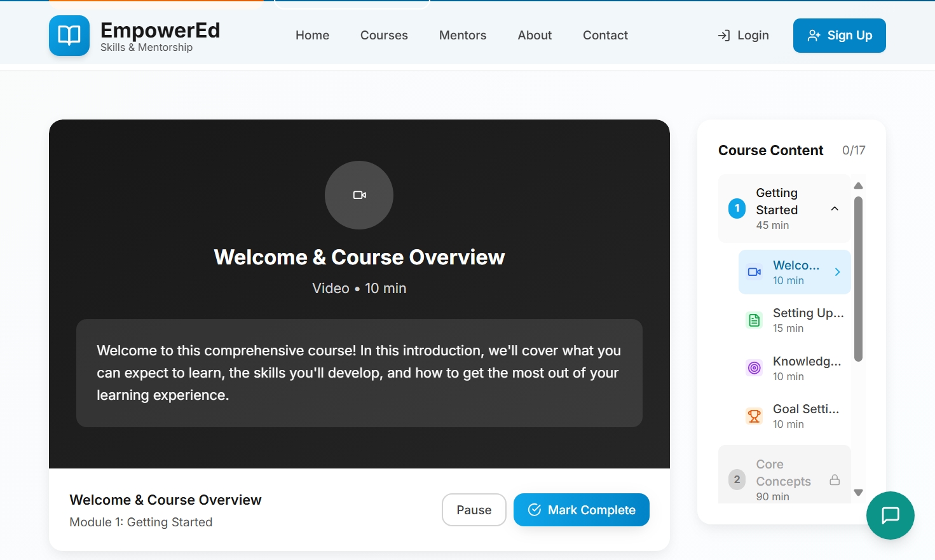The height and width of the screenshot is (560, 935).
Task: Click the lock icon on Core Concepts
Action: tap(835, 480)
